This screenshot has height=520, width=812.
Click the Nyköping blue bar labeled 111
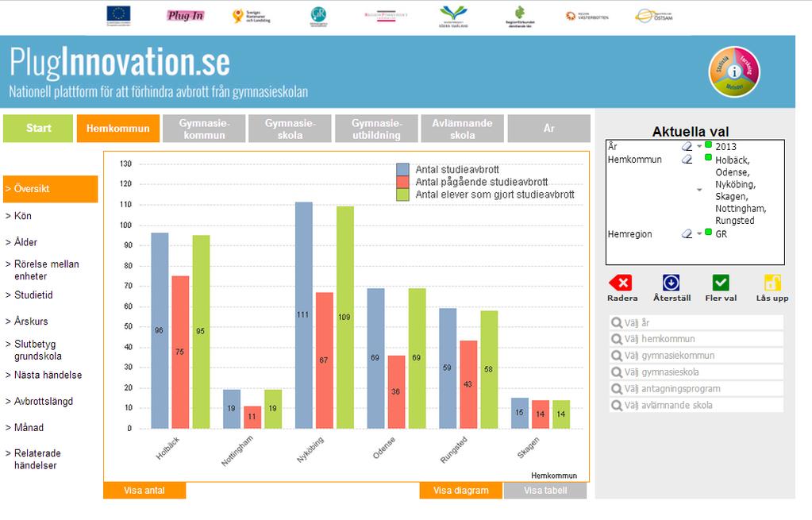click(x=304, y=315)
